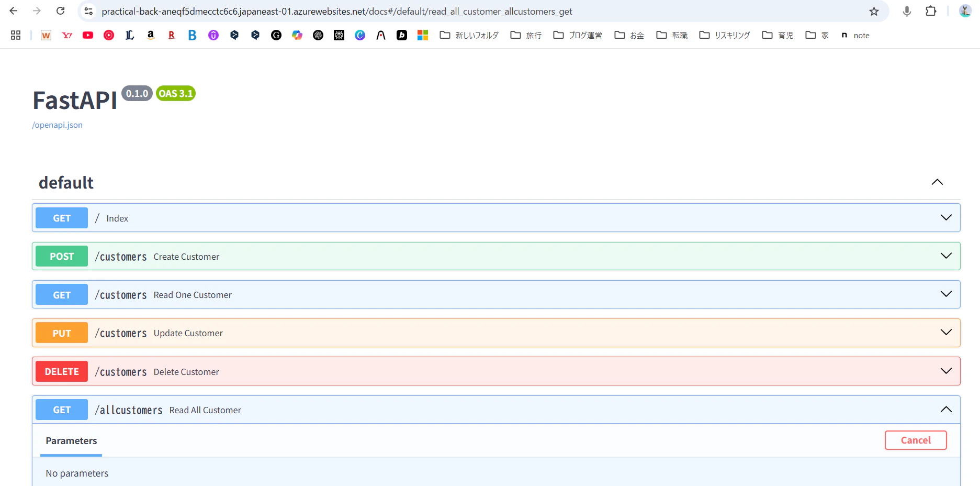Reload the page with refresh icon
This screenshot has width=980, height=486.
[x=61, y=11]
